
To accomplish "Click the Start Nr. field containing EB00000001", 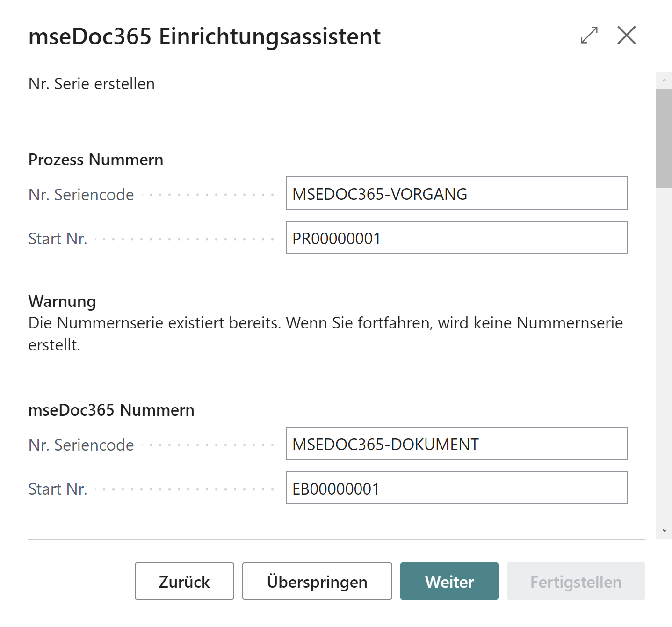I will pos(457,488).
